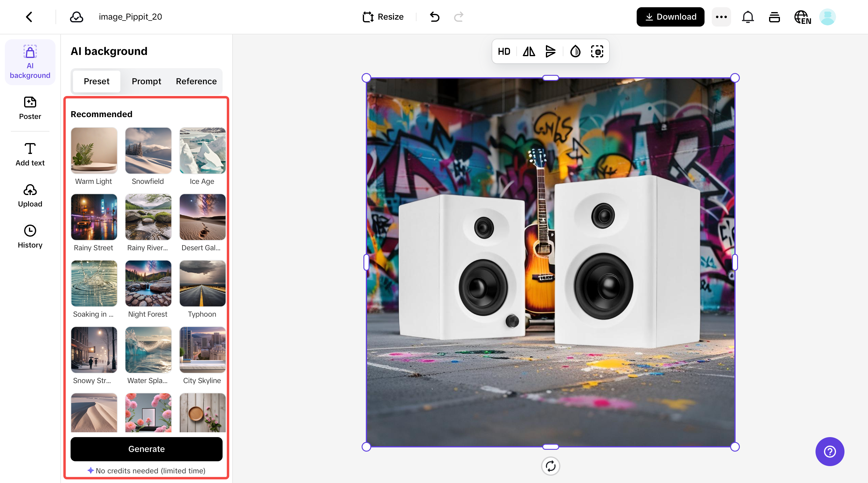
Task: View generation History
Action: [x=30, y=236]
